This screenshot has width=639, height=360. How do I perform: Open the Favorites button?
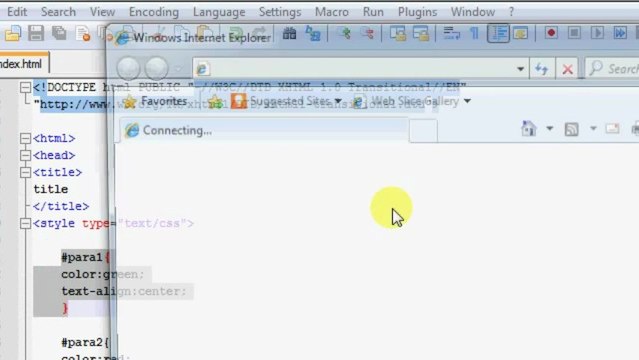click(x=155, y=101)
